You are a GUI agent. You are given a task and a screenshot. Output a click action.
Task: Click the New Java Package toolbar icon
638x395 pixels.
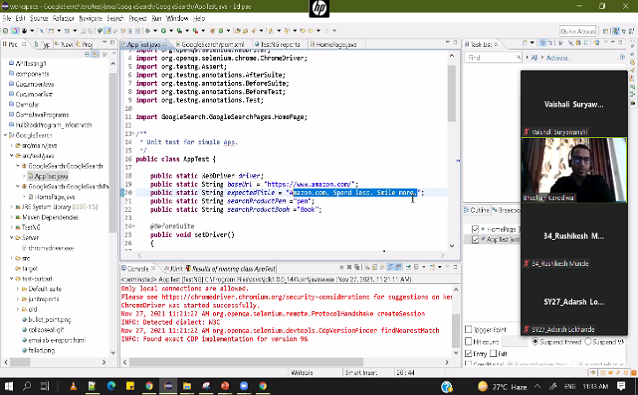213,31
